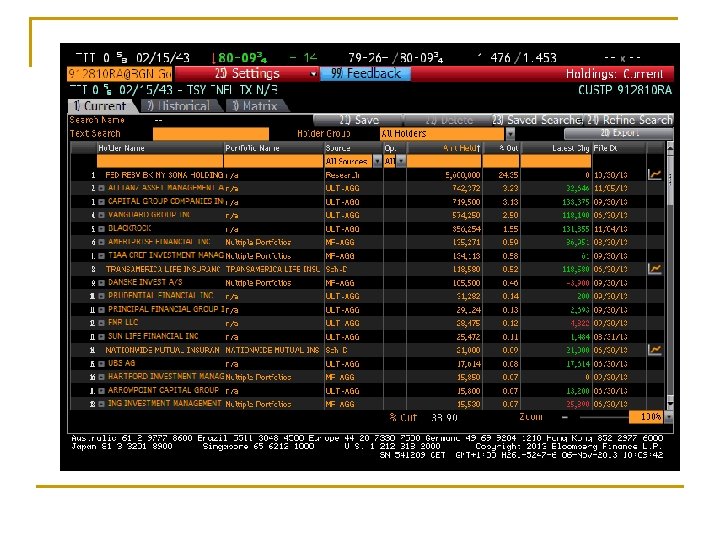Open the Settings dropdown menu
This screenshot has height=540, width=720.
click(247, 73)
